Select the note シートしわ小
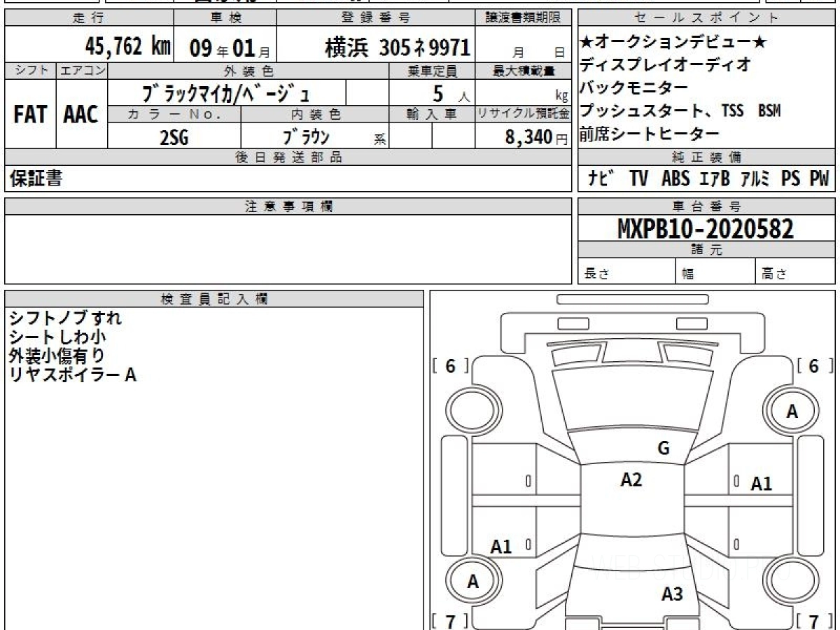The width and height of the screenshot is (840, 630). [58, 337]
